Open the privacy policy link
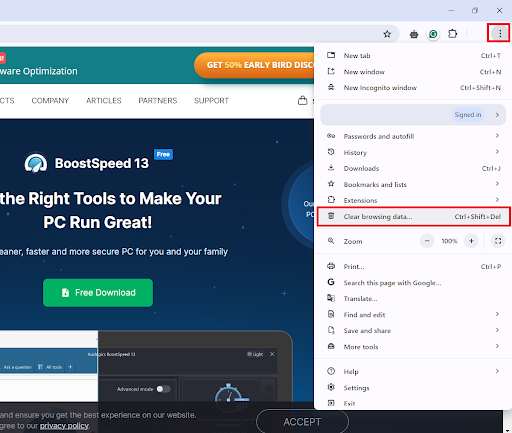This screenshot has height=433, width=512. coord(64,426)
